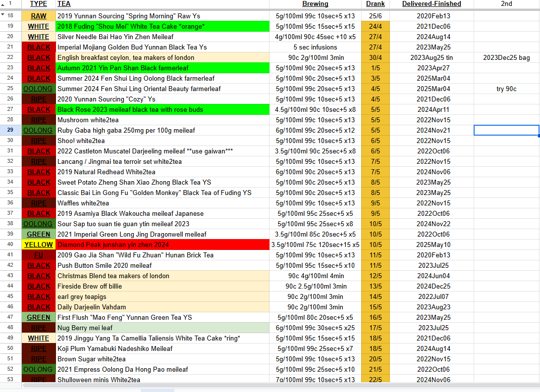
Task: Click 2021 Imperial Green Long Jing Dragonwell cell
Action: click(162, 234)
